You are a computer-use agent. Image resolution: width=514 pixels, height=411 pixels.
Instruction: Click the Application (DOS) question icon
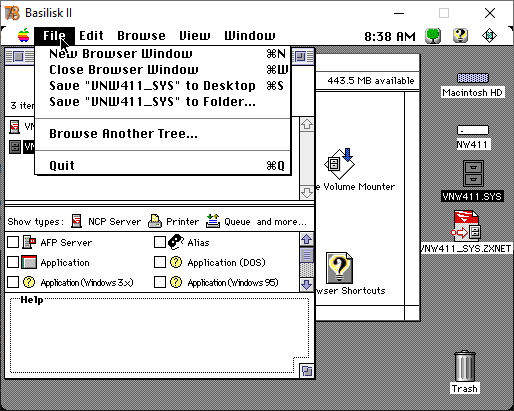click(x=176, y=262)
